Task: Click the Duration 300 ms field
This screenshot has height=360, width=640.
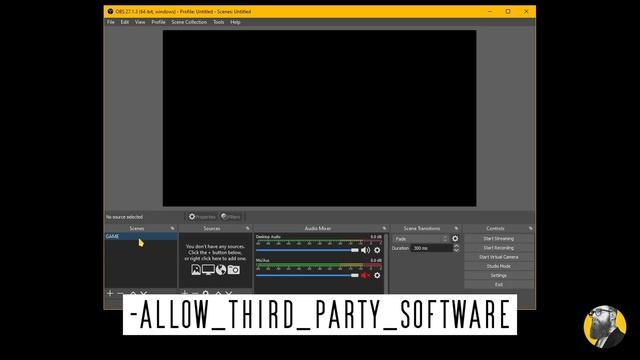Action: (432, 248)
